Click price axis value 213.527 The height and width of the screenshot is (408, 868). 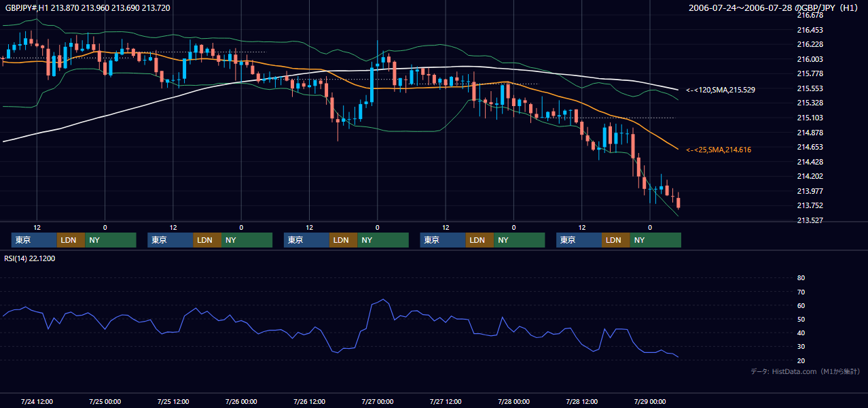810,220
